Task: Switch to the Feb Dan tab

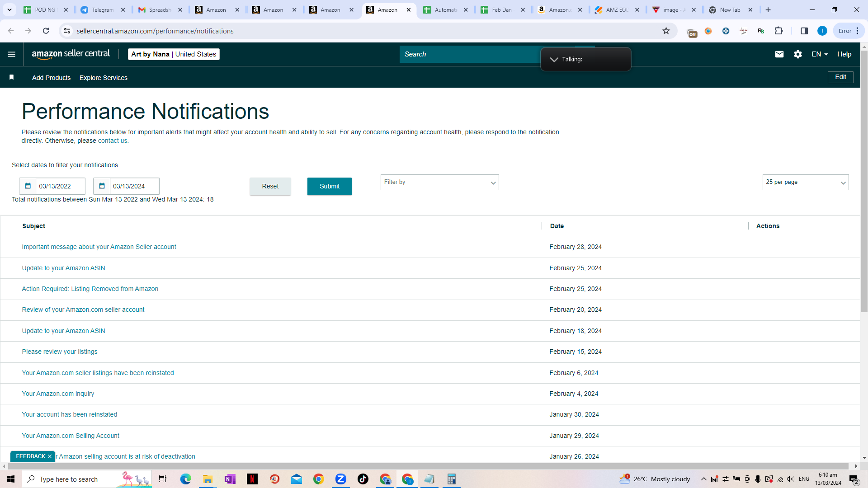Action: [503, 9]
